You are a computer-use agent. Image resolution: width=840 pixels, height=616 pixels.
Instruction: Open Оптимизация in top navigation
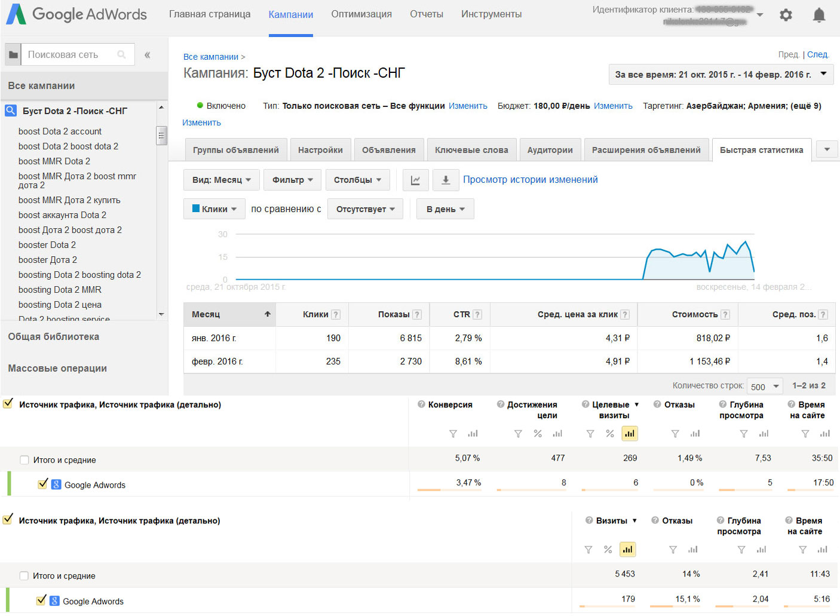pyautogui.click(x=361, y=14)
